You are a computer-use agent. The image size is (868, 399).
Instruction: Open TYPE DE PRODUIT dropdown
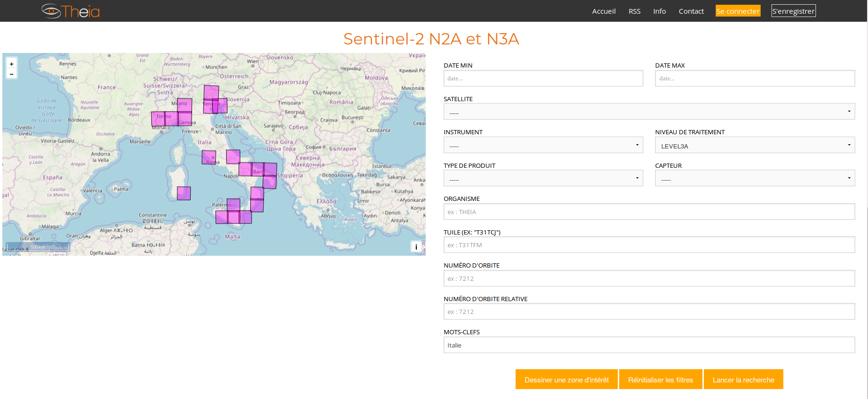[x=543, y=178]
